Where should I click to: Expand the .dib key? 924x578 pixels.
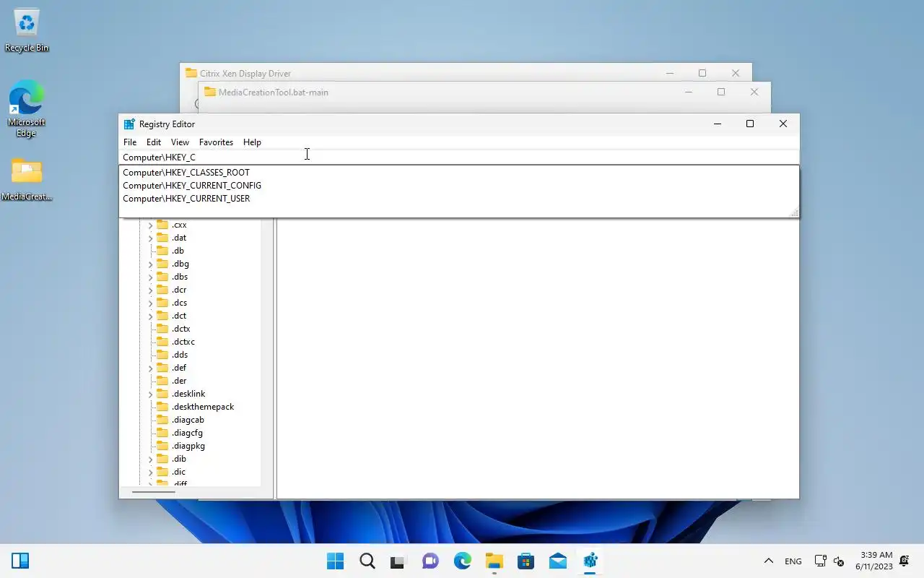point(151,460)
